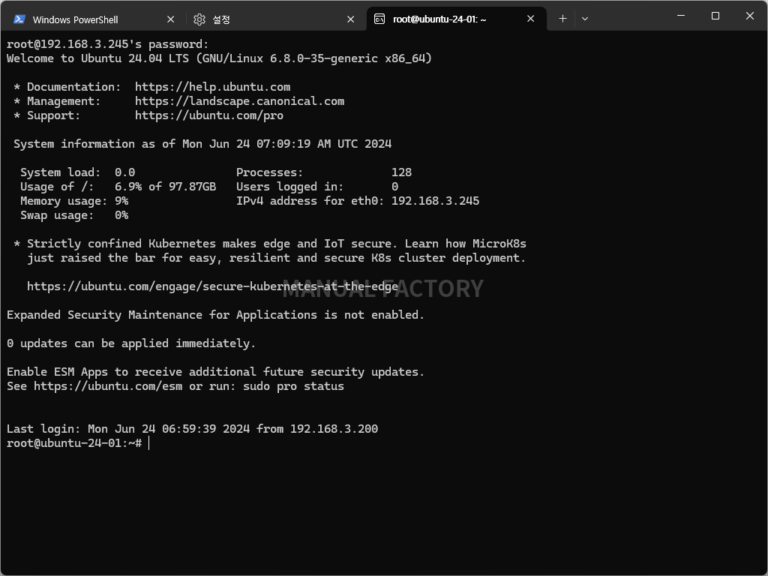Switch to the 설정 tab label
Screen dimensions: 768x576
click(221, 19)
